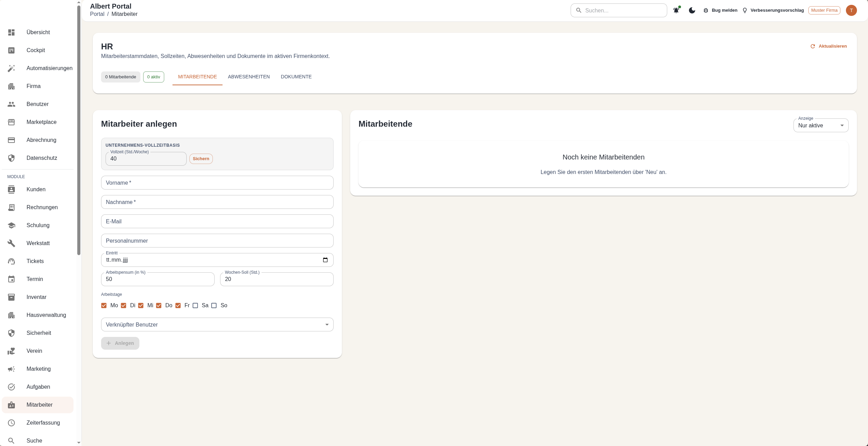Click the Sichern button
Screen dimensions: 868x446
[x=201, y=159]
